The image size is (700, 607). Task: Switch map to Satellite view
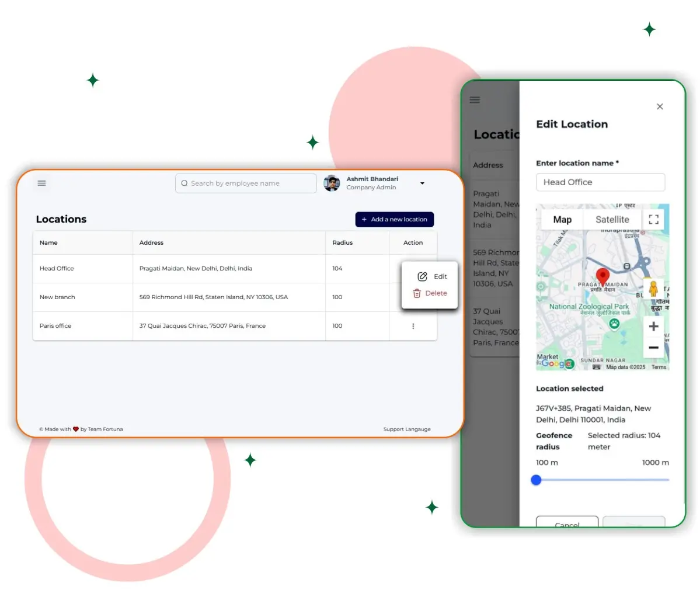coord(612,220)
